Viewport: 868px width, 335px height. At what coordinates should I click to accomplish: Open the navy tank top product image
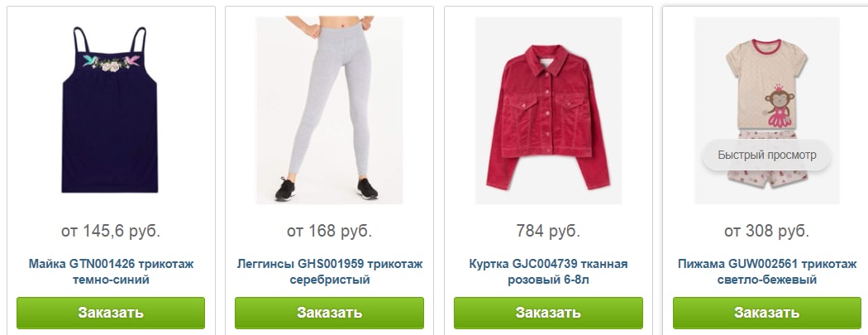click(110, 110)
